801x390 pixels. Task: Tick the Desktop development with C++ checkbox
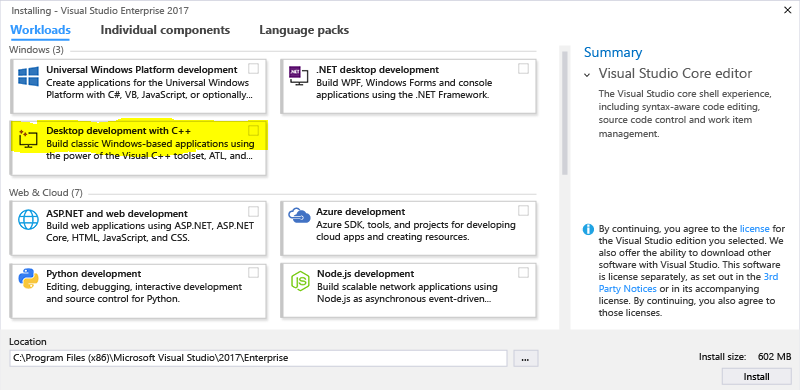tap(253, 130)
